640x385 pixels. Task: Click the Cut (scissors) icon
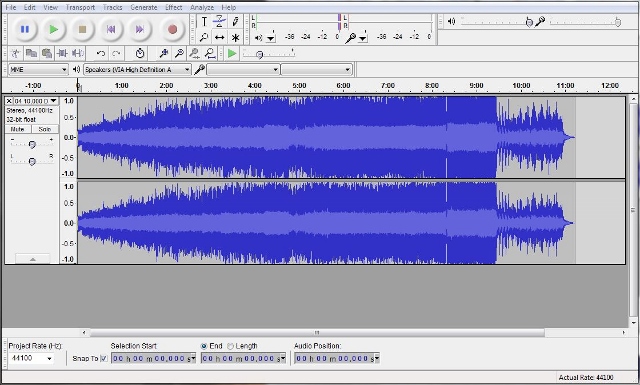click(16, 53)
